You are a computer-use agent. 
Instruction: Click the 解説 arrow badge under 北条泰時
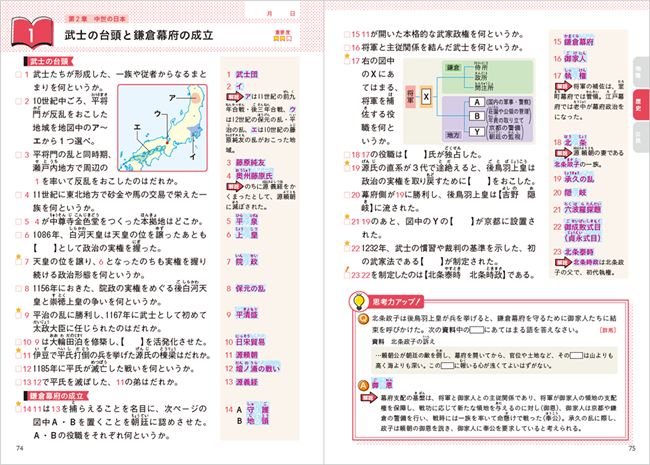click(x=563, y=262)
